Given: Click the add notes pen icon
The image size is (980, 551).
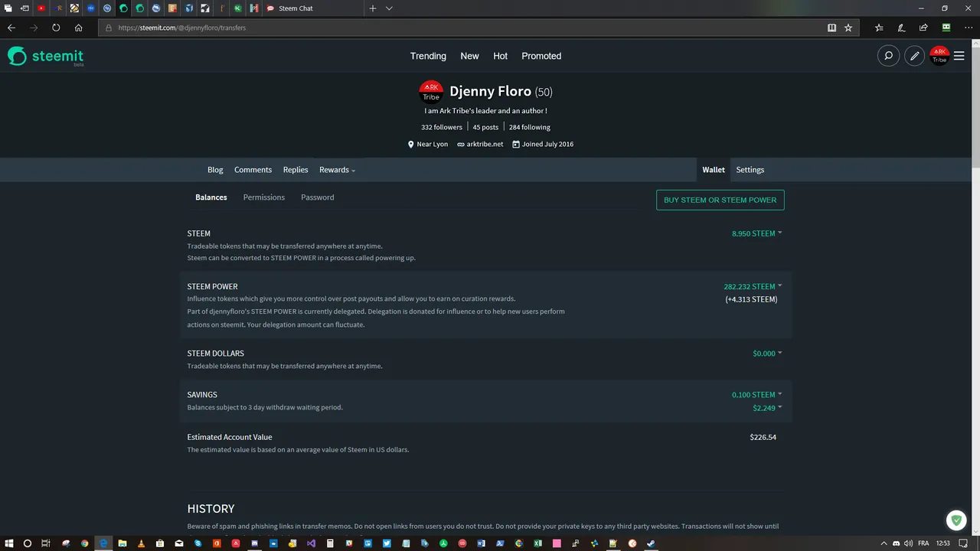Looking at the screenshot, I should [x=901, y=28].
